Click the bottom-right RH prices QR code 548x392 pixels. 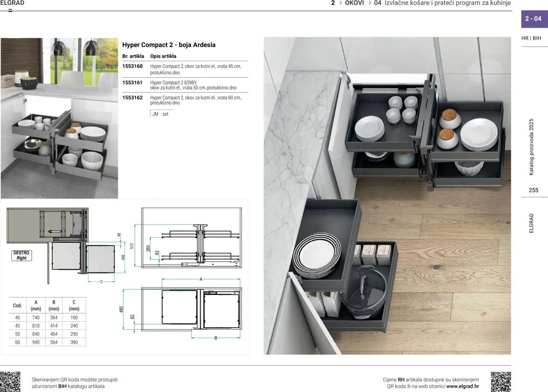(500, 382)
